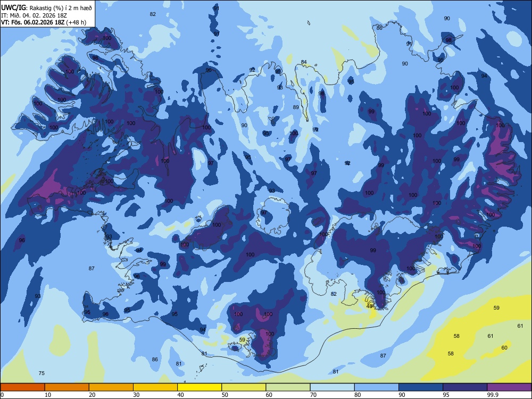532x399 pixels.
Task: Select the humidity value 84 on the map
Action: (304, 62)
